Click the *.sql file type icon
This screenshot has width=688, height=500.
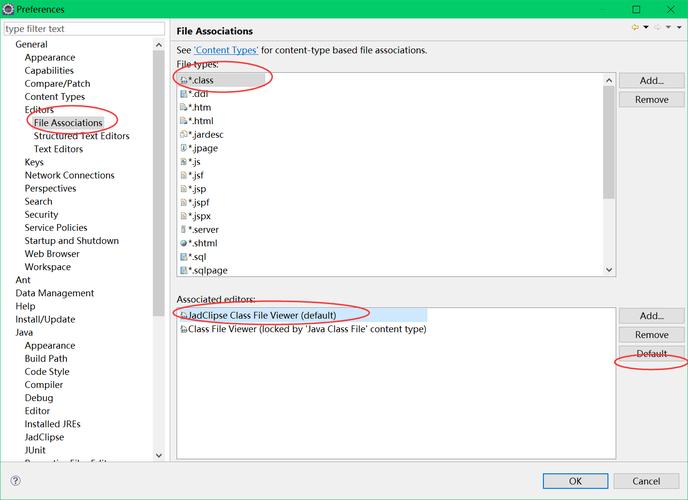click(184, 257)
